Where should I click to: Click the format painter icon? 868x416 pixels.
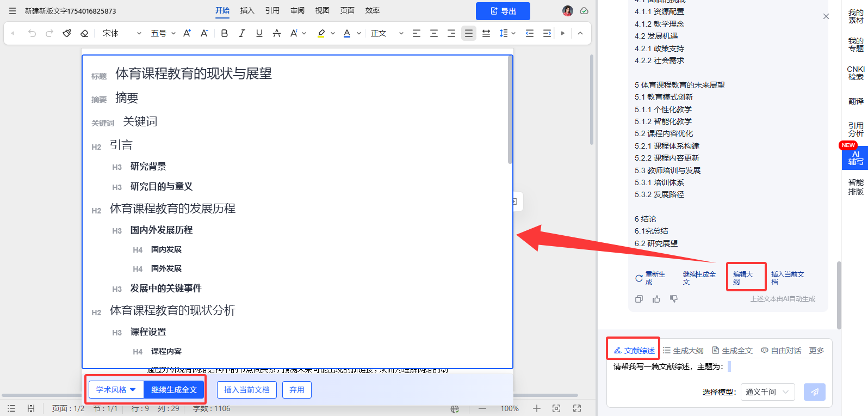click(67, 33)
